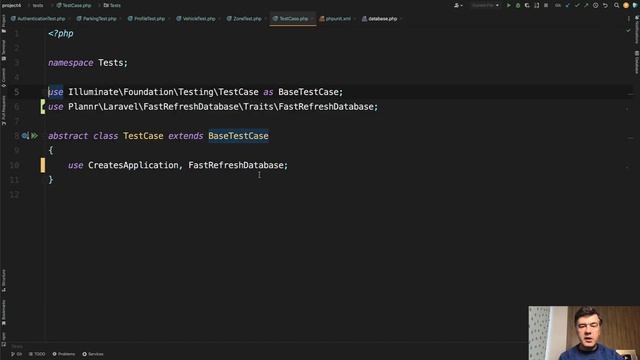640x360 pixels.
Task: Open the Git tool window at bottom
Action: click(x=17, y=354)
